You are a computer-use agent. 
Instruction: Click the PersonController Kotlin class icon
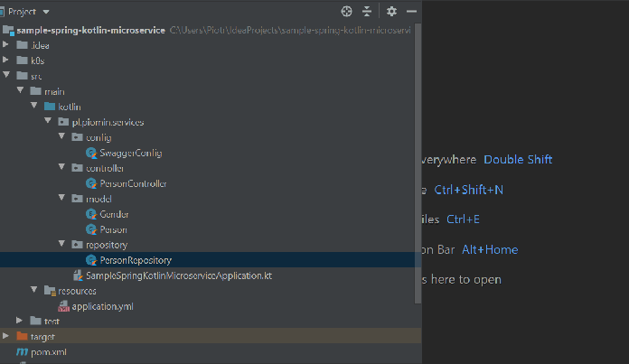(x=91, y=183)
